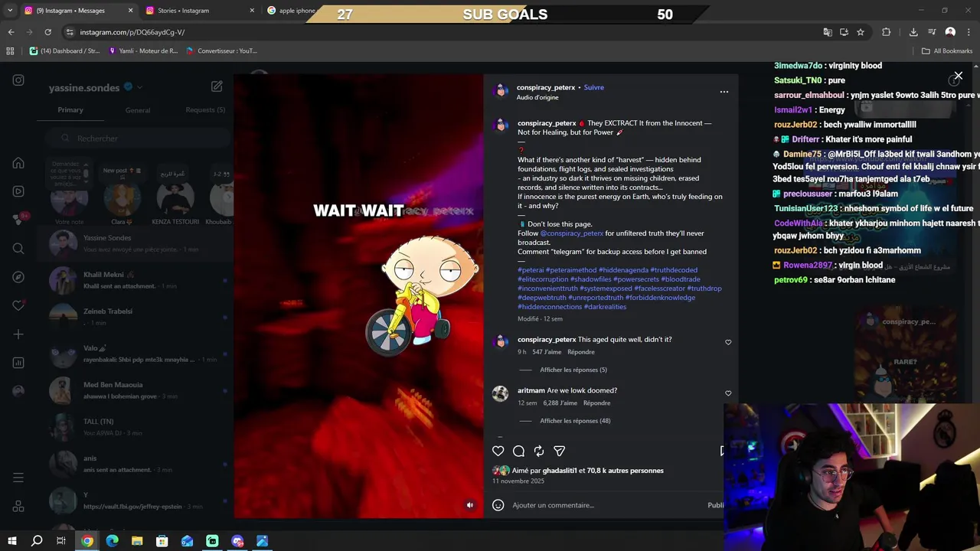Image resolution: width=980 pixels, height=551 pixels.
Task: Open the tab search dropdown arrow
Action: click(x=11, y=11)
